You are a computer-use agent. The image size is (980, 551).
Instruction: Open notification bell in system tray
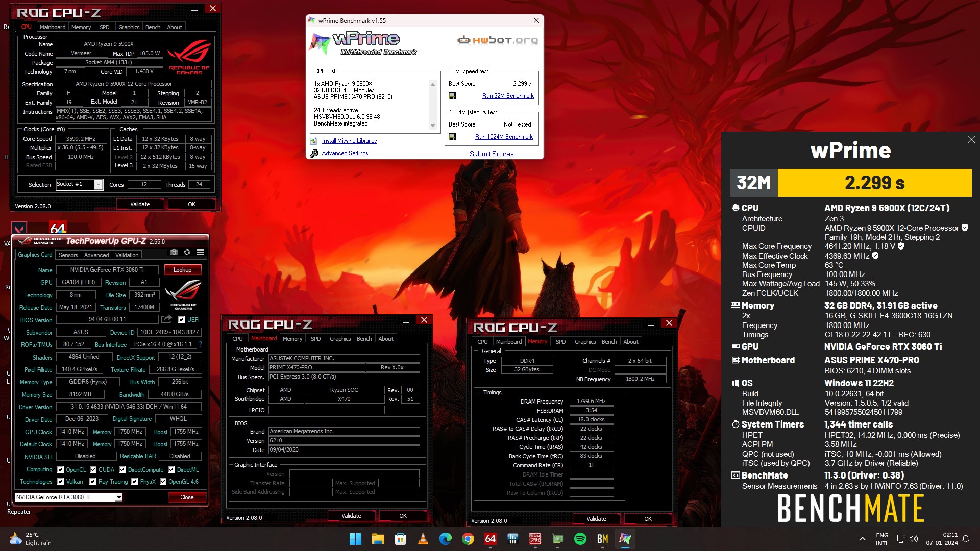[x=966, y=539]
